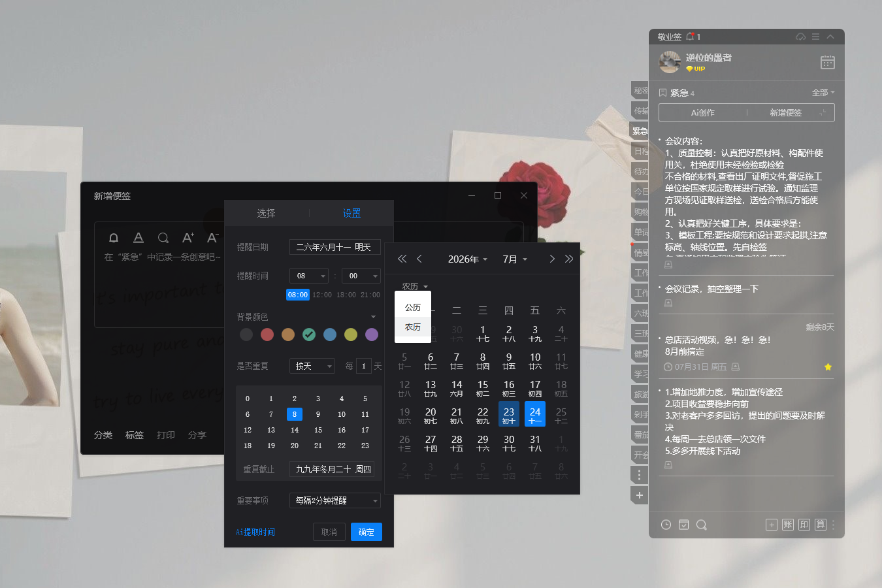Image resolution: width=882 pixels, height=588 pixels.
Task: Click the corner expand icon on 新增便签
Action: tap(823, 112)
